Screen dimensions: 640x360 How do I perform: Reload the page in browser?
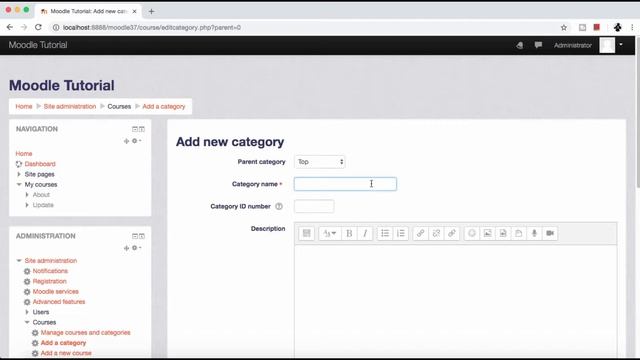click(x=38, y=27)
